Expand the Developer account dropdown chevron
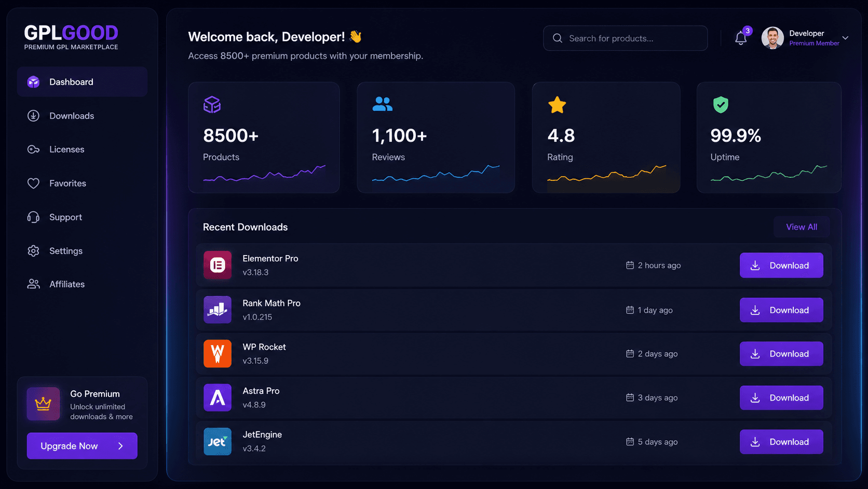This screenshot has width=868, height=489. (845, 38)
